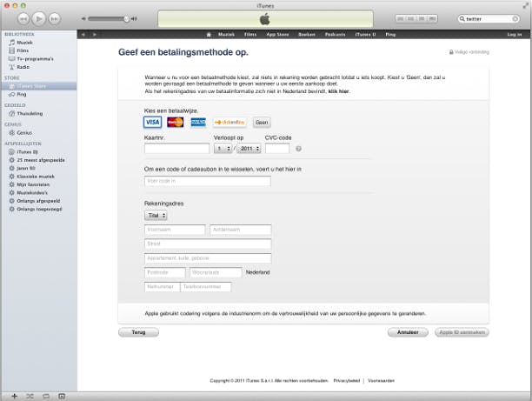Click the Appartement, suite, gebouw field
The height and width of the screenshot is (401, 532).
tap(208, 258)
